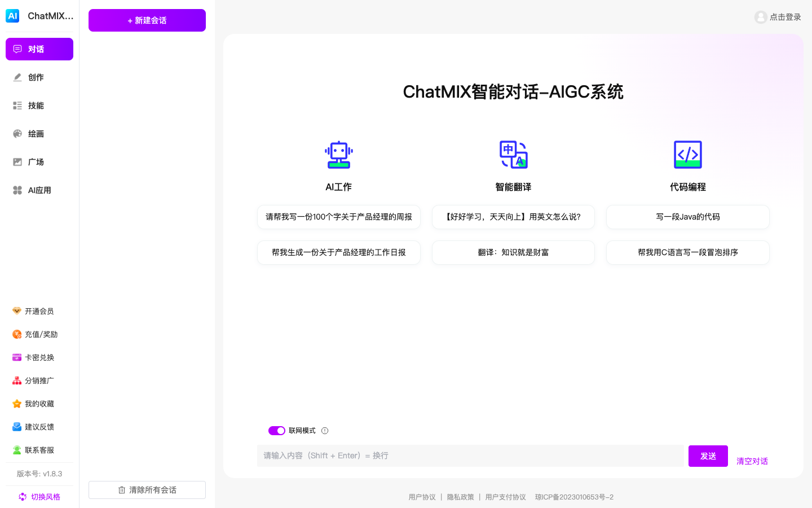Click the 充值/奖励 recharge icon
The height and width of the screenshot is (508, 812).
pyautogui.click(x=16, y=334)
